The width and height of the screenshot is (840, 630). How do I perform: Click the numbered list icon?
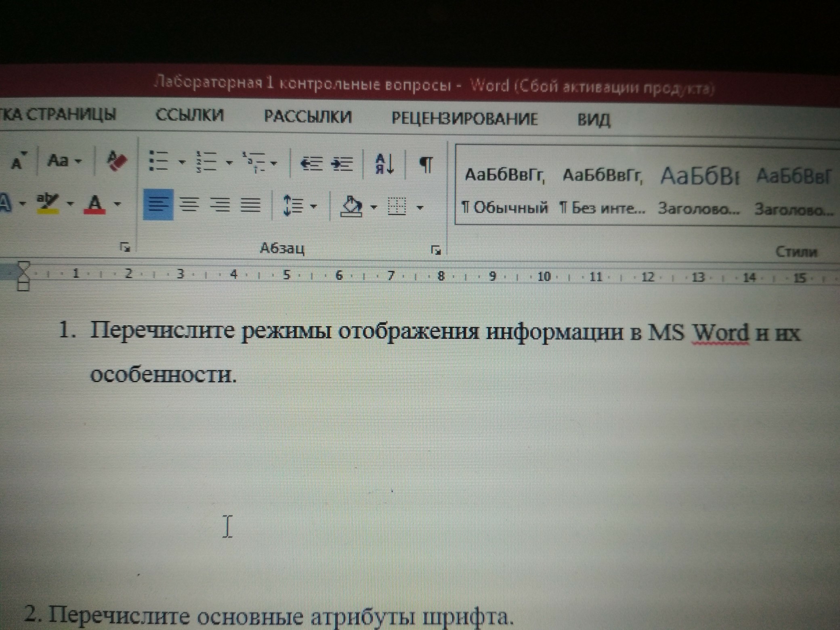206,162
